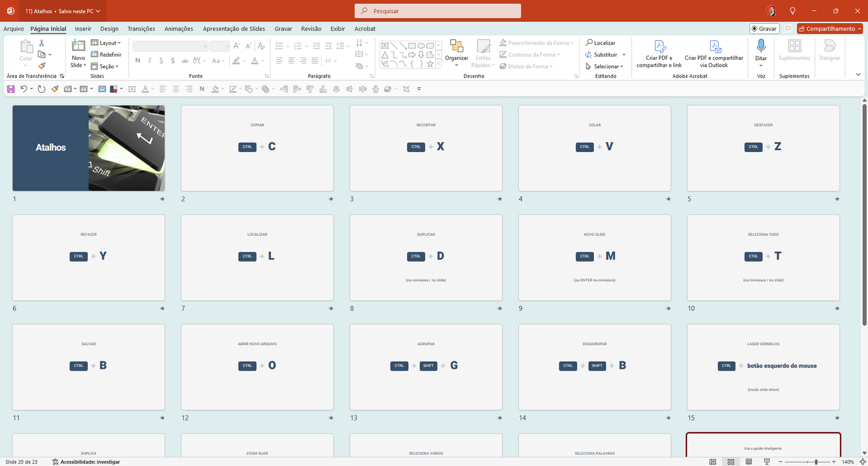
Task: Expand the Layout dropdown
Action: (x=106, y=43)
